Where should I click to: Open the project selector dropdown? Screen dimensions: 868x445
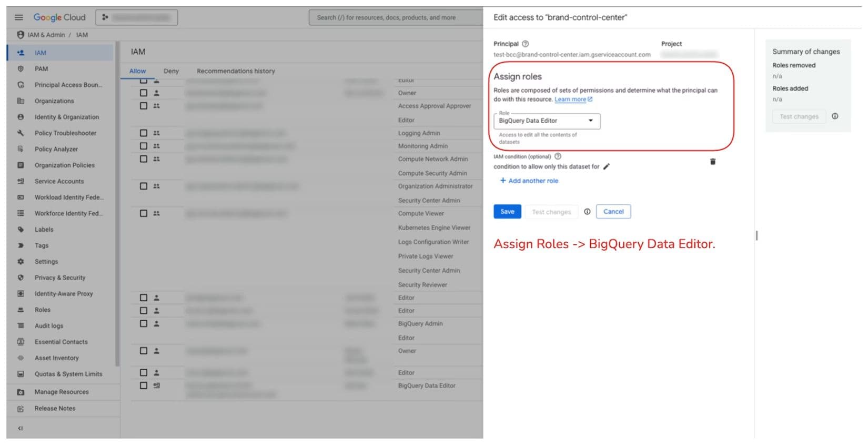pos(137,17)
